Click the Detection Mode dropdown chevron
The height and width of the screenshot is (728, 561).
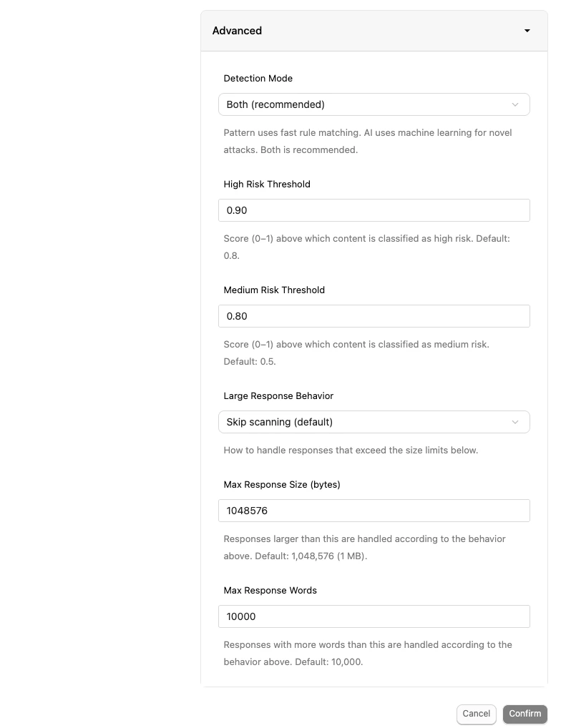[514, 104]
